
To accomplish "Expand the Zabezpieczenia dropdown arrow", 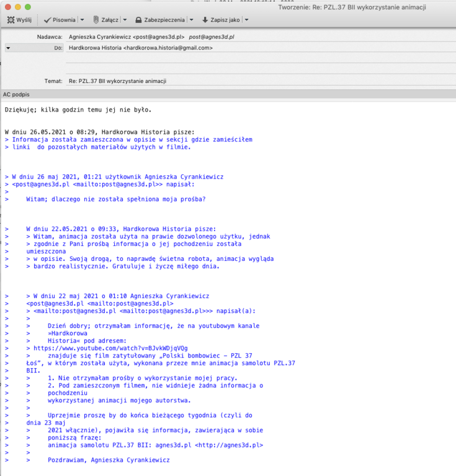I will (191, 20).
